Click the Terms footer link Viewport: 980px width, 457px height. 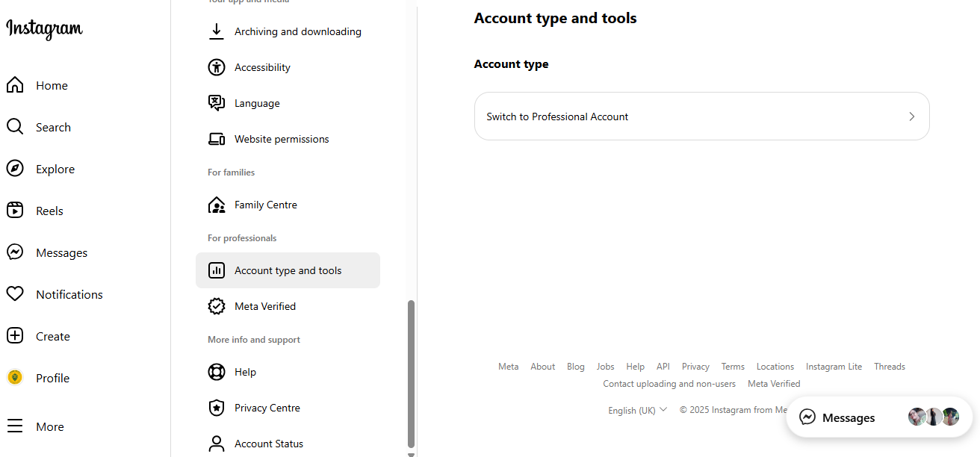(733, 367)
